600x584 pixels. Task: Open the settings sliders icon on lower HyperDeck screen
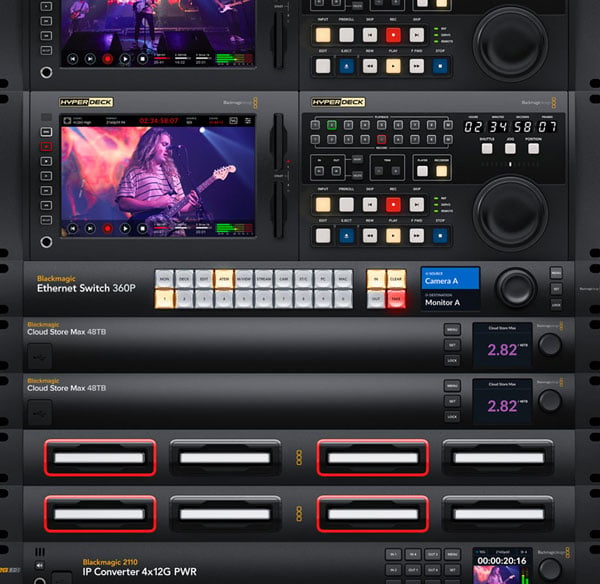point(248,121)
